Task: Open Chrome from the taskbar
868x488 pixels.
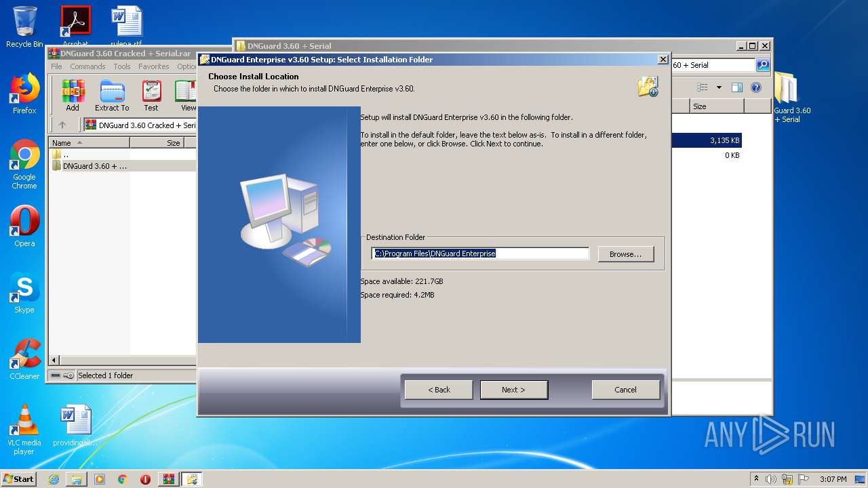Action: (122, 479)
